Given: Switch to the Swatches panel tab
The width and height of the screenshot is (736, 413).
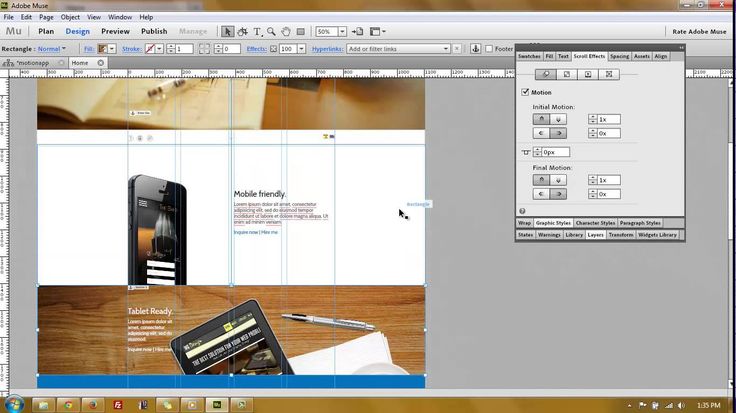Looking at the screenshot, I should click(529, 56).
